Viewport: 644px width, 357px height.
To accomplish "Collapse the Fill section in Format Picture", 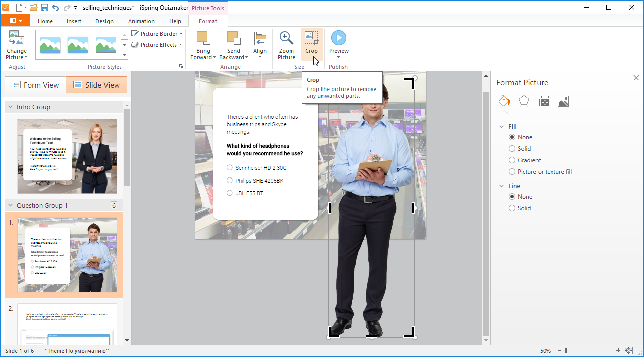I will [x=501, y=126].
